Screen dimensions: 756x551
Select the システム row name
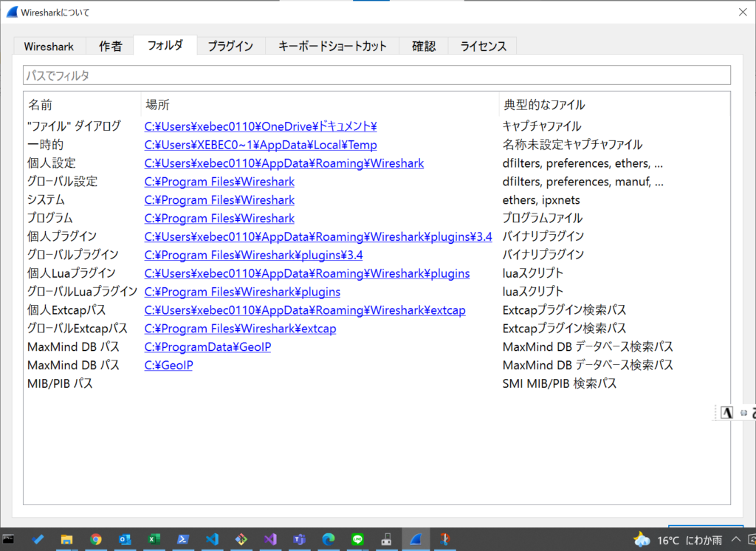(46, 199)
